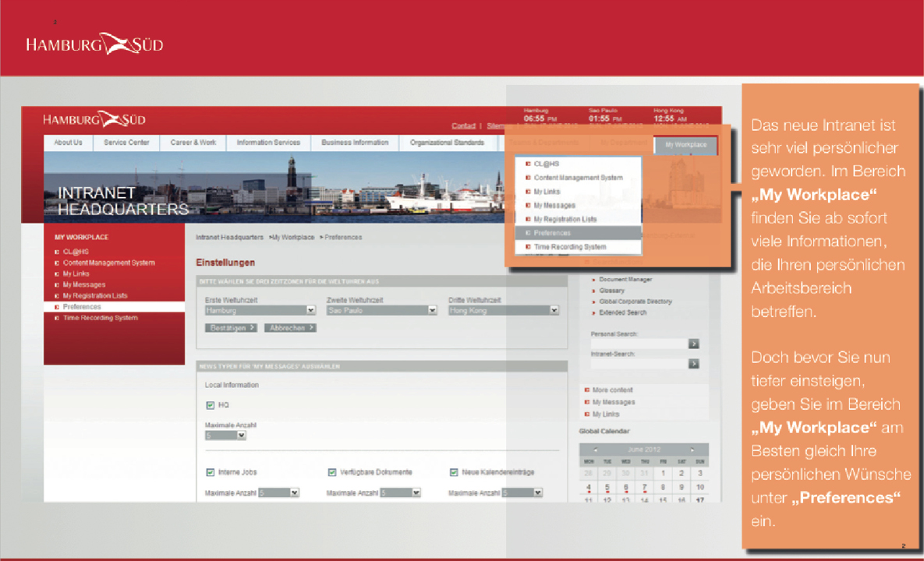Select day 8 in the Global Calendar
The height and width of the screenshot is (561, 924).
click(x=663, y=488)
